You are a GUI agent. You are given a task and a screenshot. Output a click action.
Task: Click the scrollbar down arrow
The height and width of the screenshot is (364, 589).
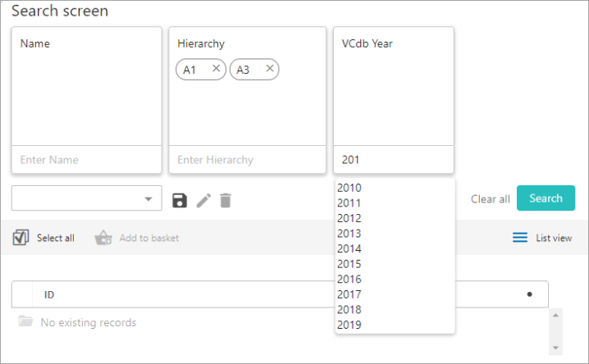click(x=555, y=348)
